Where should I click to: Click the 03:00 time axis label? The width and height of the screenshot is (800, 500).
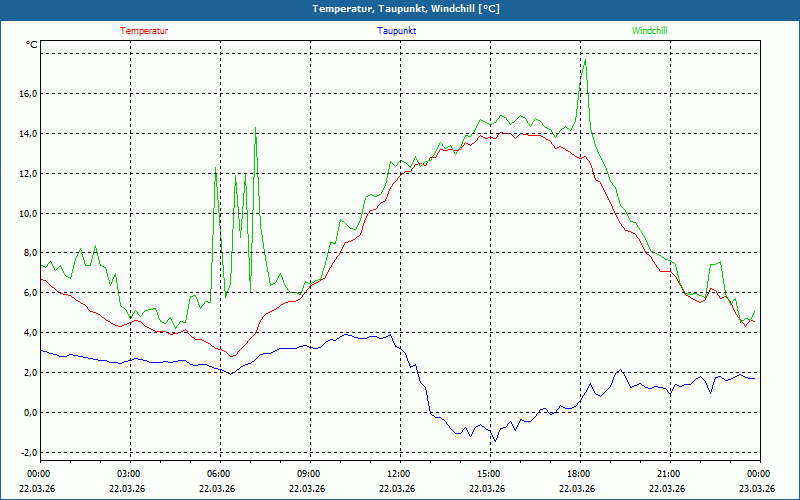[x=128, y=474]
